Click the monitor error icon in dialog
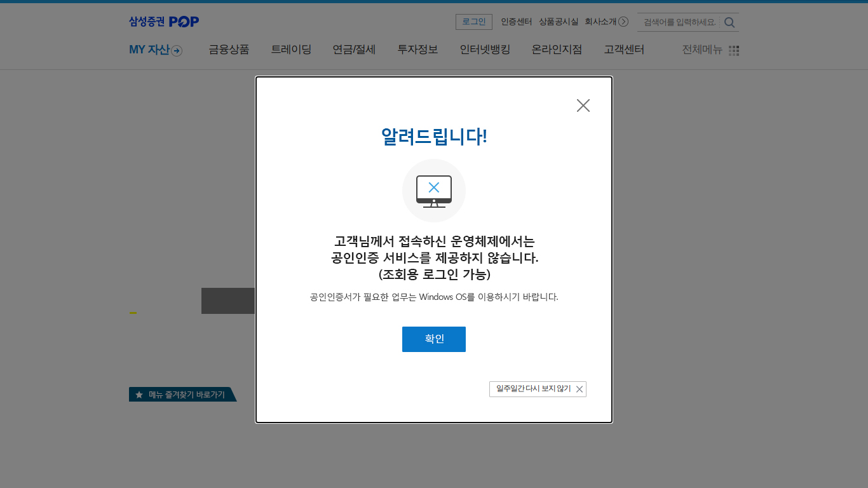This screenshot has height=488, width=868. (434, 191)
